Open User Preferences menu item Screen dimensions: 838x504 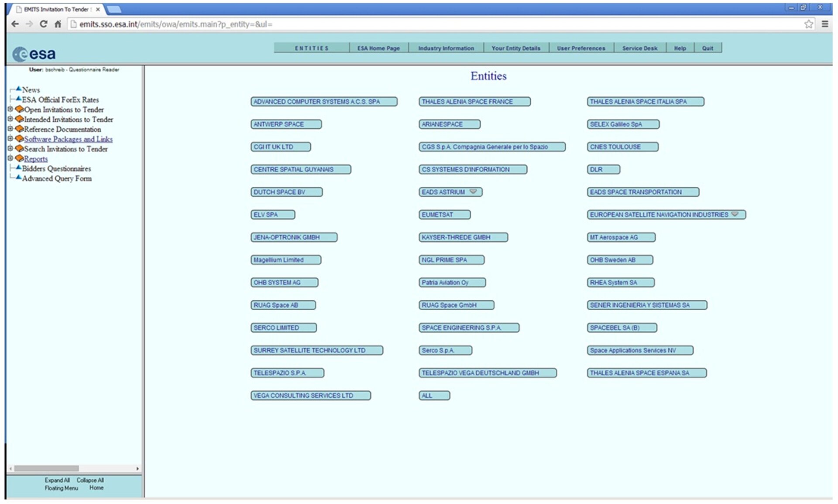581,48
